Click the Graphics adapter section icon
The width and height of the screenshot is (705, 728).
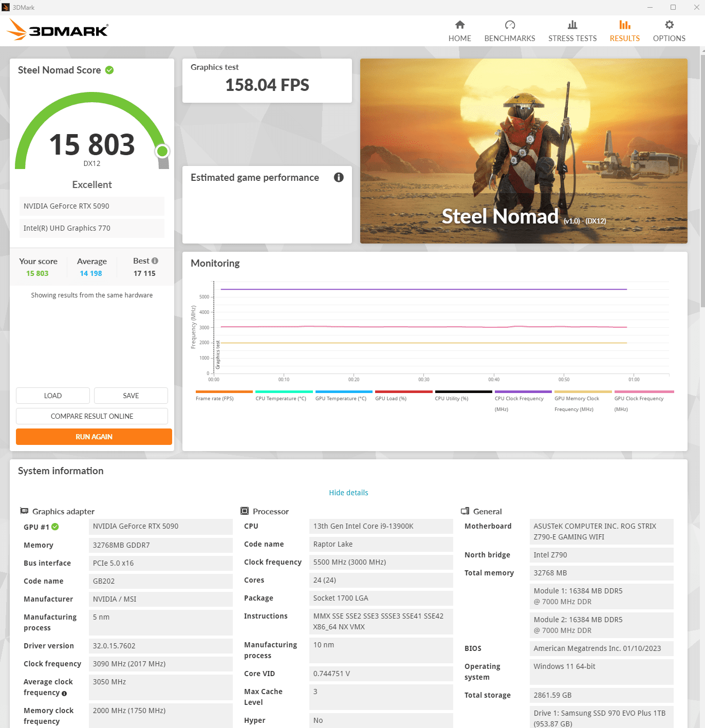click(x=24, y=511)
